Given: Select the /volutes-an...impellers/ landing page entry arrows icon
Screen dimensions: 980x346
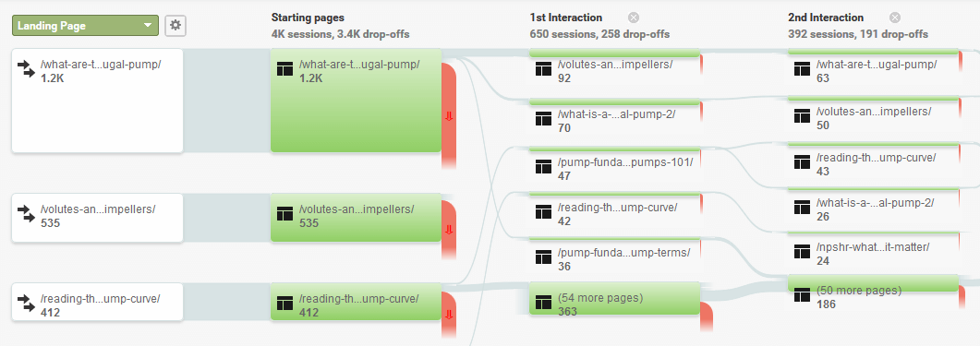Looking at the screenshot, I should 26,213.
